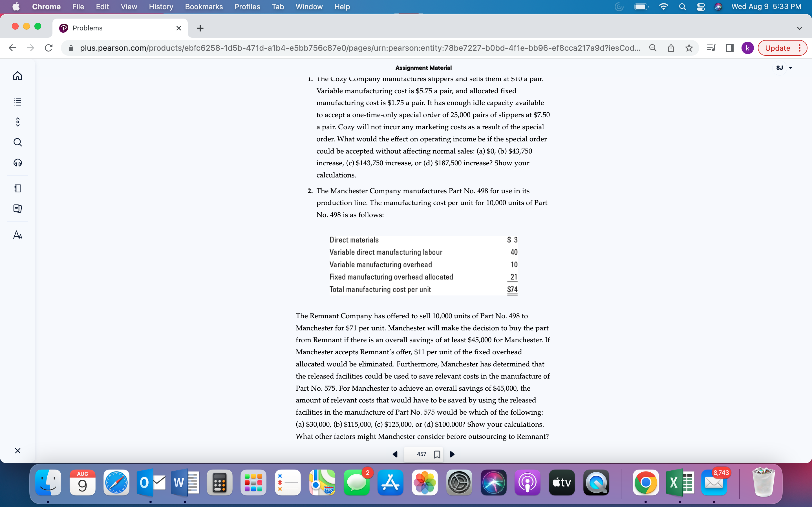Screen dimensions: 812x507
Task: Open Search in the eText sidebar
Action: (x=17, y=142)
